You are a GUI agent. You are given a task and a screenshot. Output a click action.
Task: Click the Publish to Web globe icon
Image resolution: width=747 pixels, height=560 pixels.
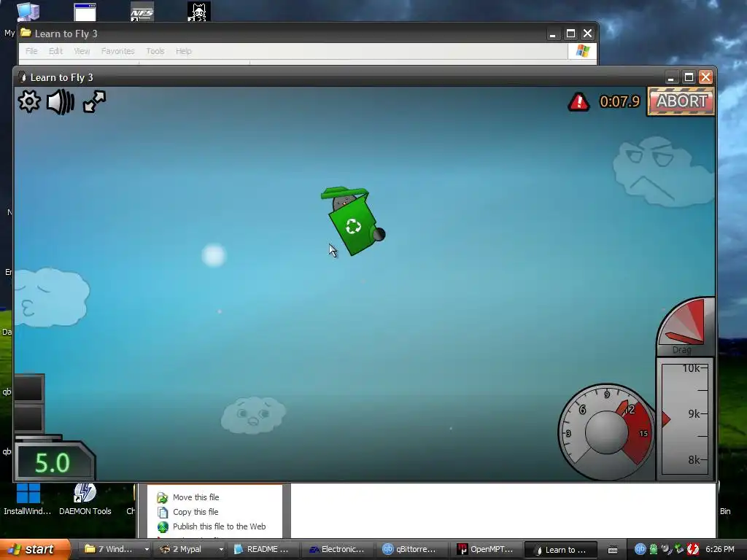click(x=163, y=527)
